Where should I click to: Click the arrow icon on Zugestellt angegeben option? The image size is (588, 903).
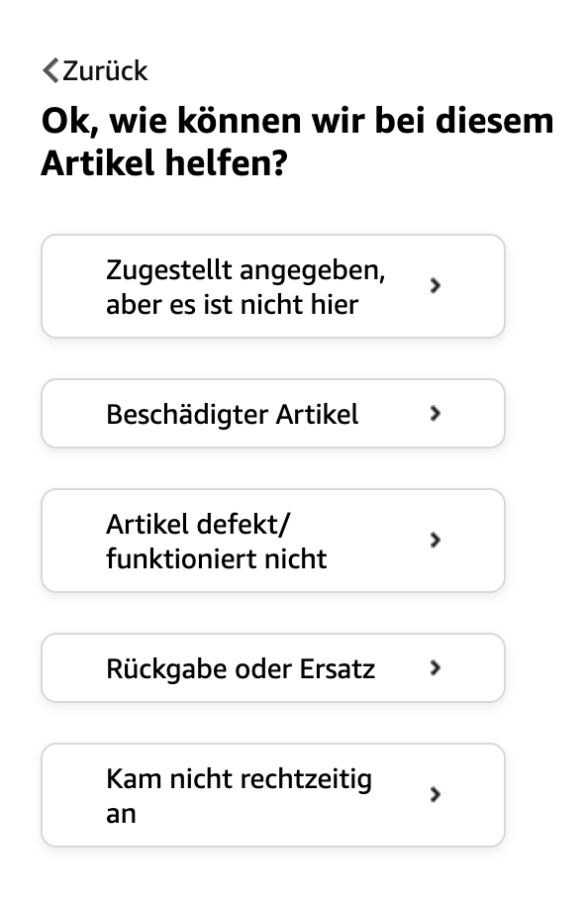pos(436,285)
